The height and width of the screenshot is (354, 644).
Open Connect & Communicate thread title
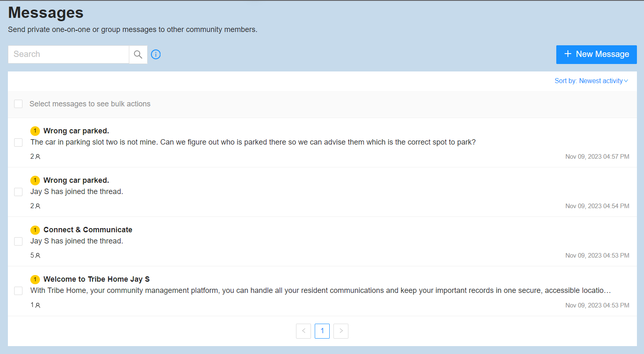coord(88,230)
